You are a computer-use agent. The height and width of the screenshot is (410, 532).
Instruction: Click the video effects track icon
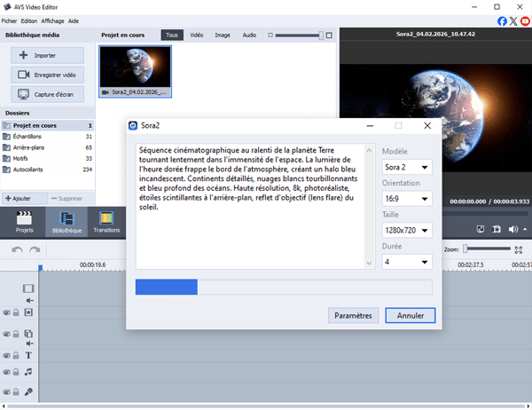tap(28, 312)
